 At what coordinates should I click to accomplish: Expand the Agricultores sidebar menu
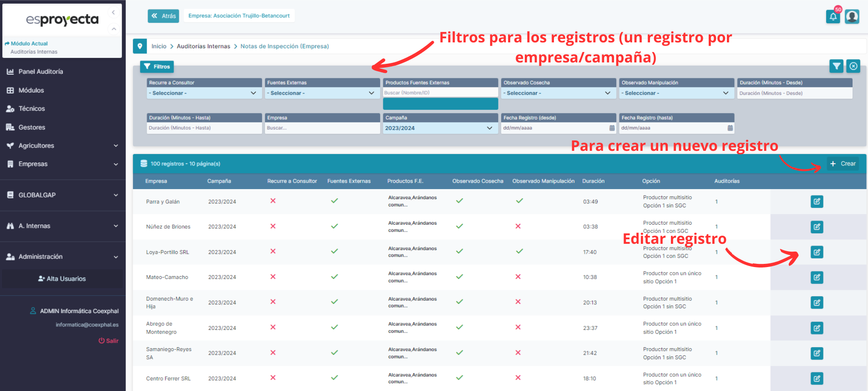coord(63,145)
